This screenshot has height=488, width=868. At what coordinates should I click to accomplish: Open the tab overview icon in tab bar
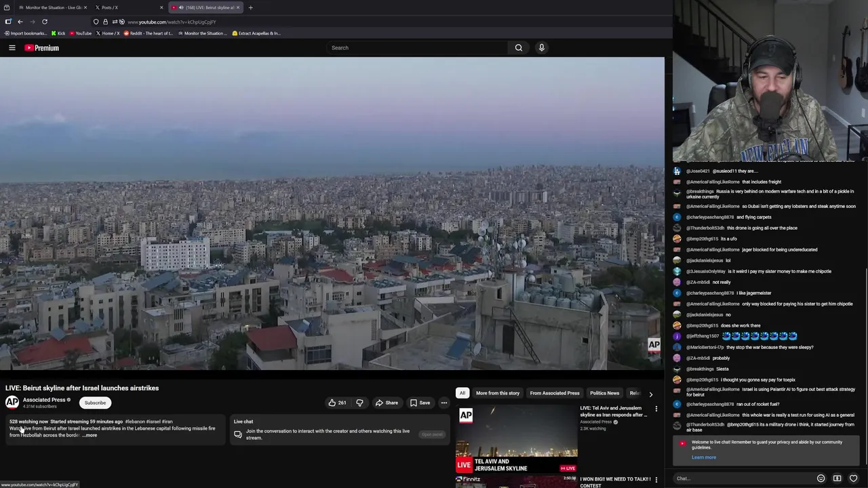(x=7, y=7)
